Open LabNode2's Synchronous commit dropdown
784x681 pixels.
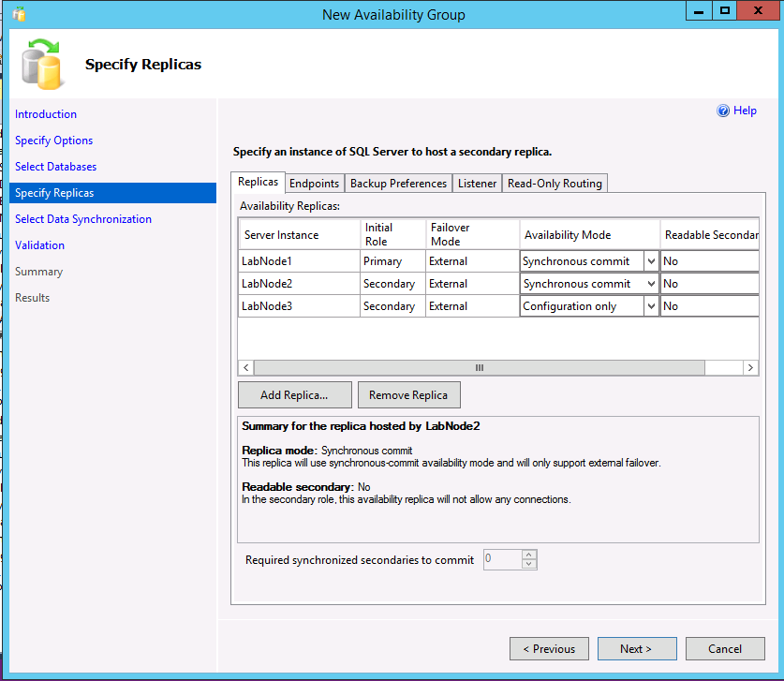pos(651,283)
